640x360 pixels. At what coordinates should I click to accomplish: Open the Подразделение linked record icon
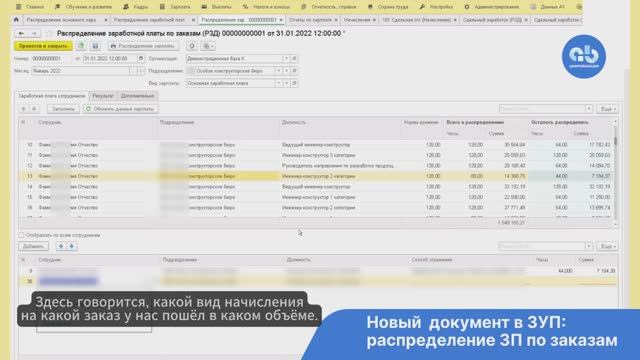point(294,71)
